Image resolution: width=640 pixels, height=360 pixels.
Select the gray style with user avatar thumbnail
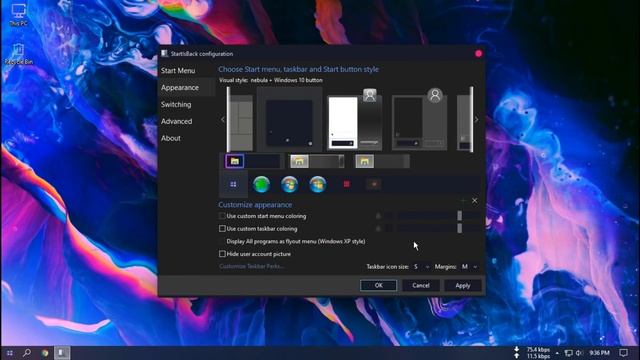(419, 119)
